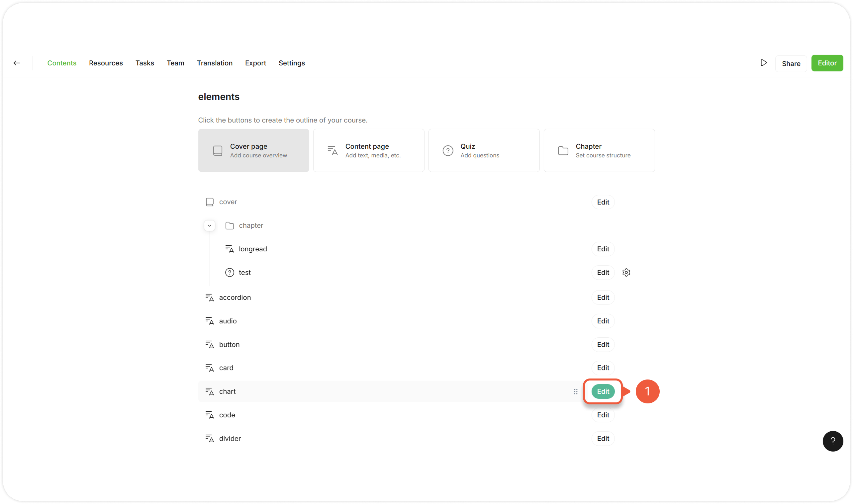This screenshot has width=853, height=504.
Task: Click the Cover page book icon
Action: pyautogui.click(x=218, y=150)
